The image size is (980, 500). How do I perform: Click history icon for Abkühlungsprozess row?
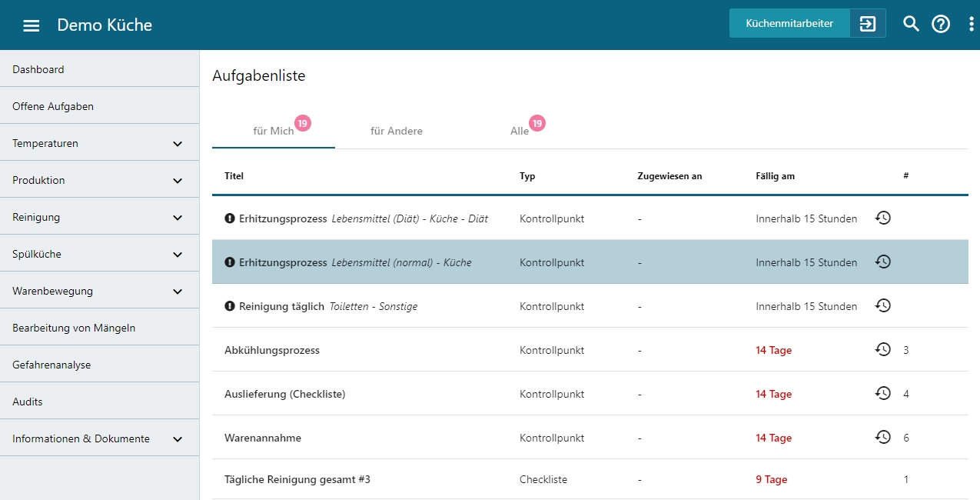[x=883, y=349]
